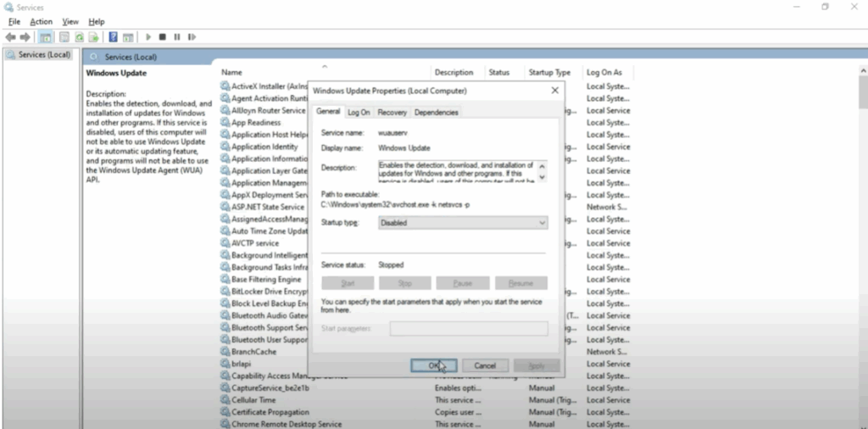Viewport: 868px width, 429px height.
Task: Click 'Copies user ...' description of Certificate Propagation
Action: coord(458,412)
